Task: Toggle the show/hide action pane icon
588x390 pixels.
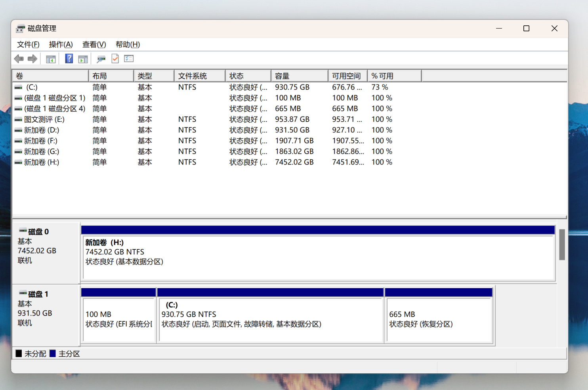Action: click(83, 59)
